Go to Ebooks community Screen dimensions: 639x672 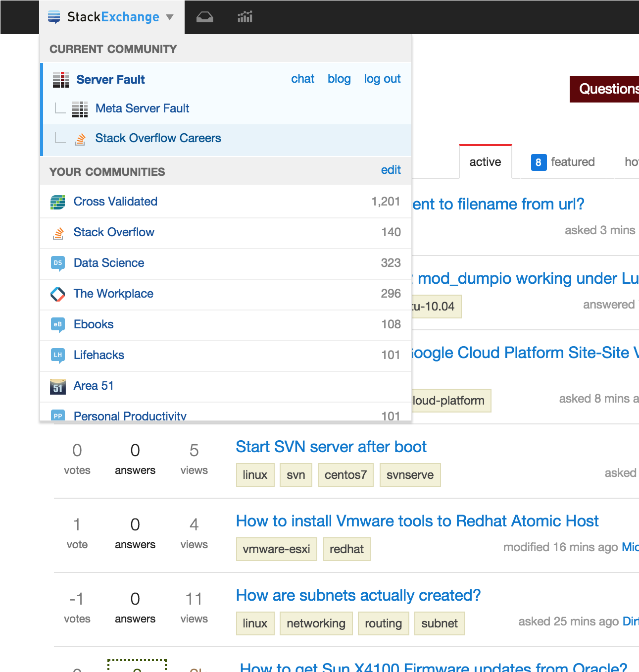94,324
